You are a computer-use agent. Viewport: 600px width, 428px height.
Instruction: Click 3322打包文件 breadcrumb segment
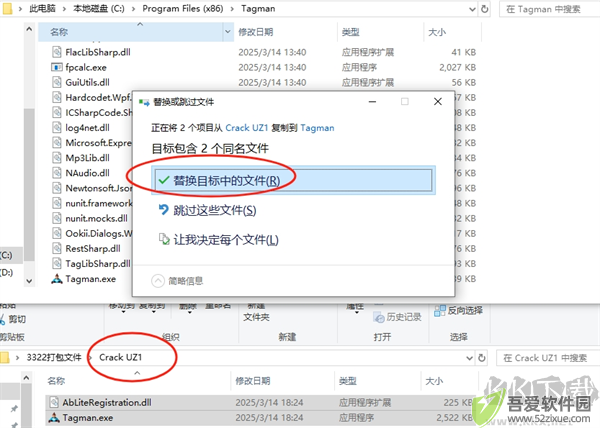click(x=54, y=357)
